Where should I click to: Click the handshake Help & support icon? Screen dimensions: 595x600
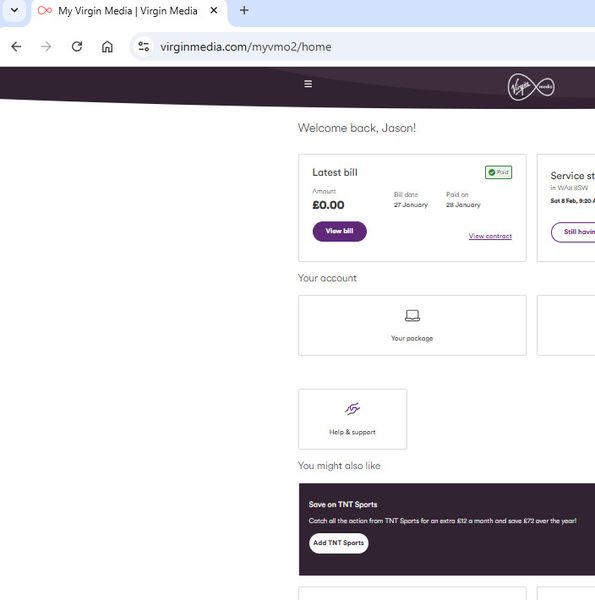(352, 409)
